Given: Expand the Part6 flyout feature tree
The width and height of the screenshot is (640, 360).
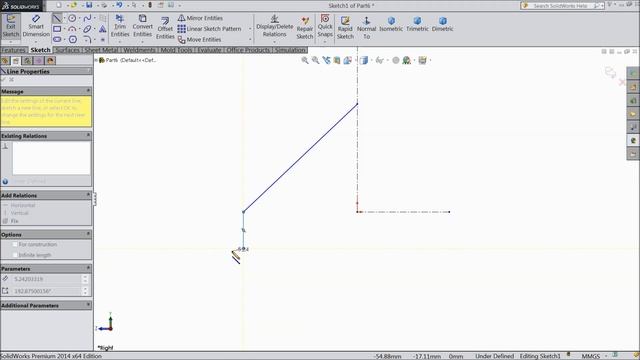Looking at the screenshot, I should click(96, 60).
